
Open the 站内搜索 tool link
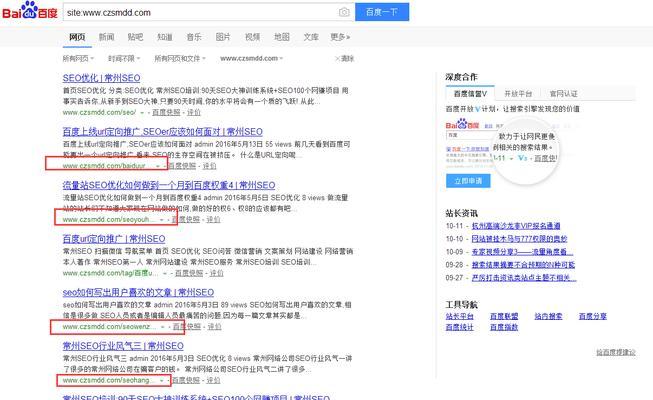pos(548,316)
